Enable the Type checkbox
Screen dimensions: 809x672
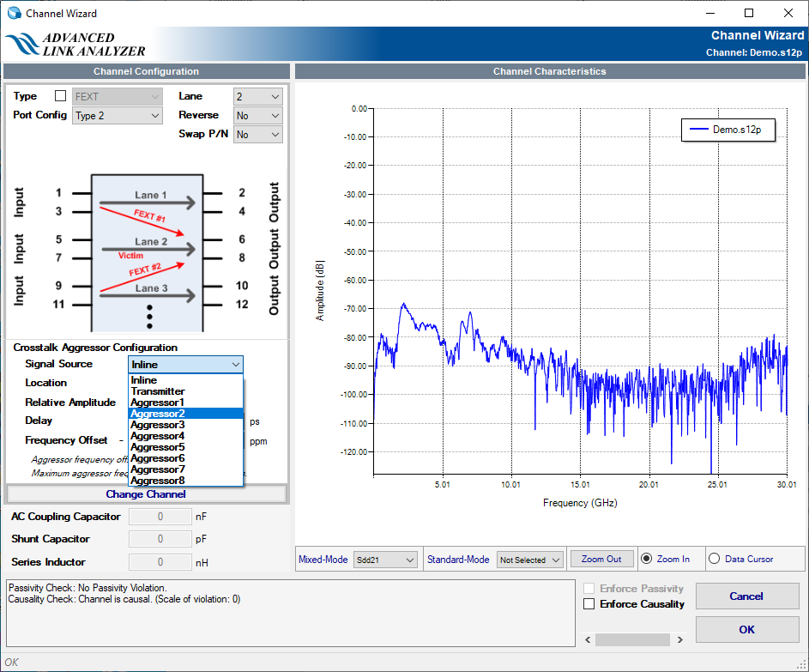(x=60, y=96)
